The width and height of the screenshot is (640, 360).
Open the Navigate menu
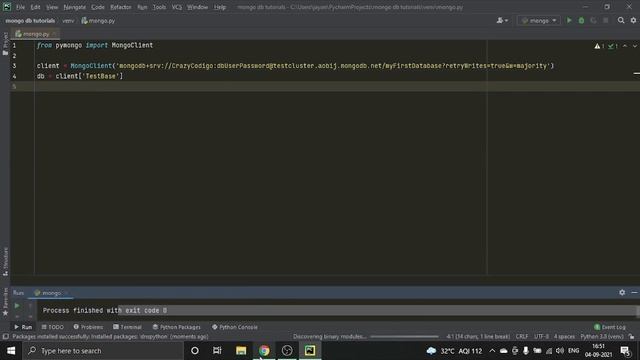74,7
